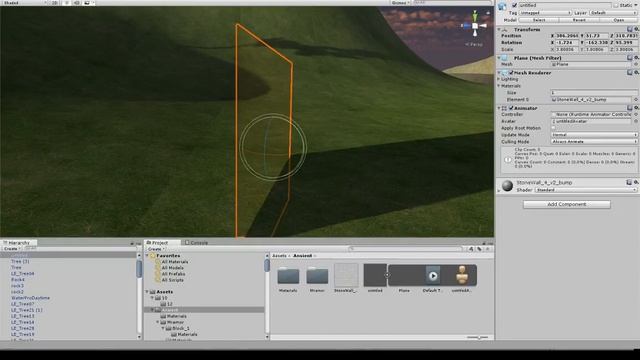The width and height of the screenshot is (640, 360).
Task: Click the Position X input field
Action: [567, 36]
